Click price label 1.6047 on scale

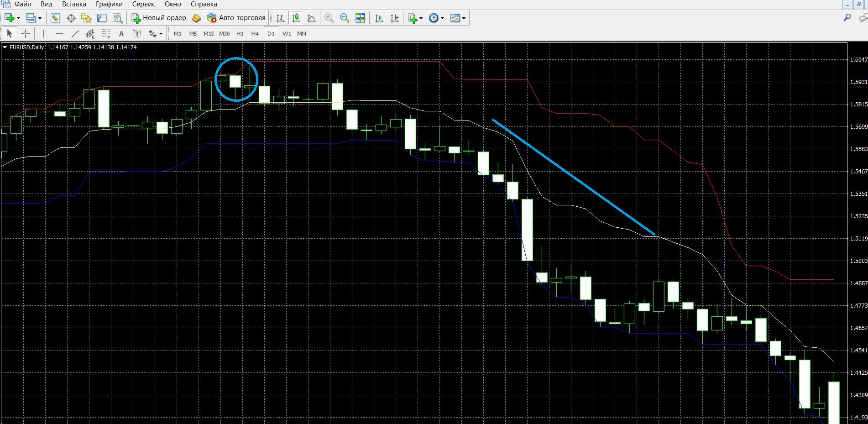tap(858, 59)
